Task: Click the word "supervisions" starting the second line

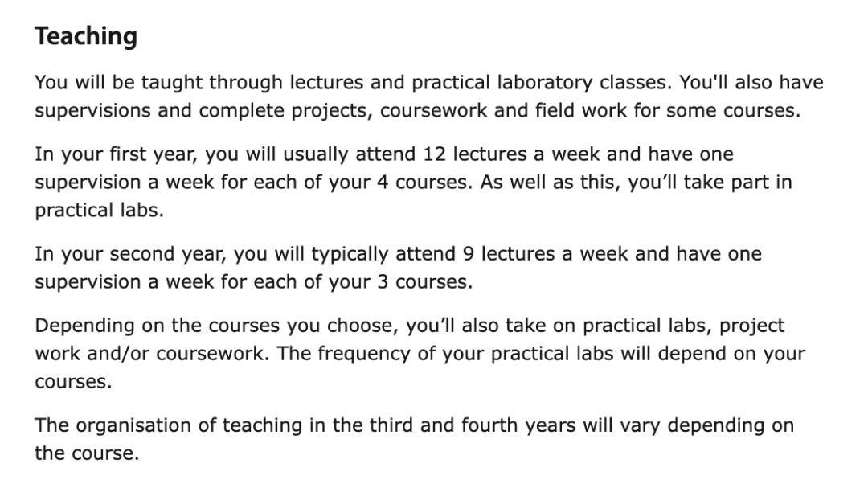Action: click(x=92, y=111)
